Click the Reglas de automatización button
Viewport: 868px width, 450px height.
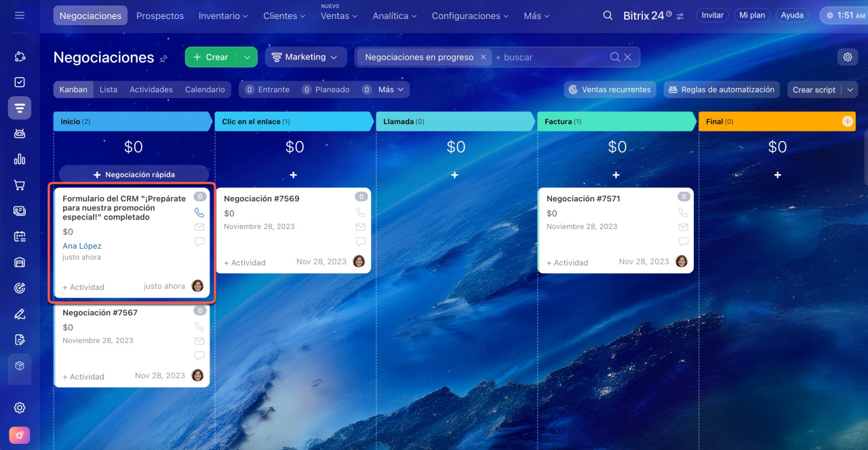click(x=720, y=89)
